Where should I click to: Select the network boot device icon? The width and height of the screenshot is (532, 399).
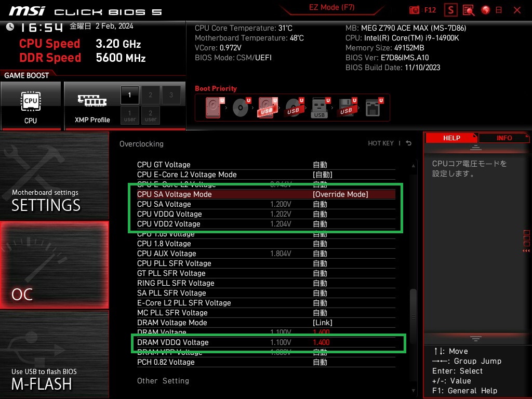point(374,108)
